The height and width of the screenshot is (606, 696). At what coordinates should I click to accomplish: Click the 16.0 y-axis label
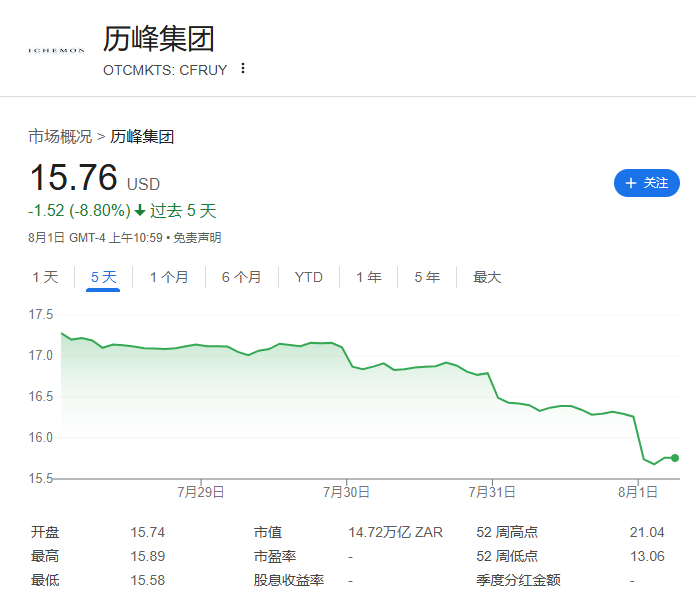coord(40,437)
